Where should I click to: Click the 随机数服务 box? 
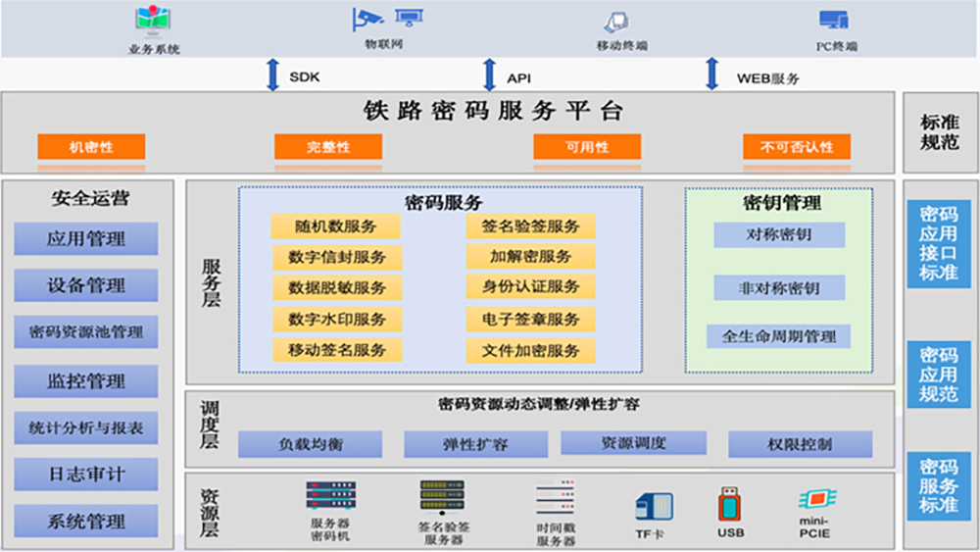335,226
